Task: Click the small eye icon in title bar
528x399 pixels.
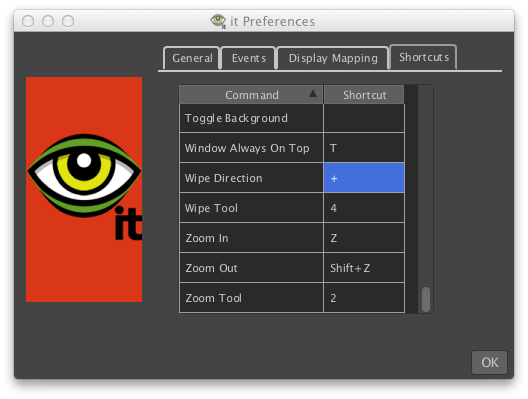Action: [218, 21]
